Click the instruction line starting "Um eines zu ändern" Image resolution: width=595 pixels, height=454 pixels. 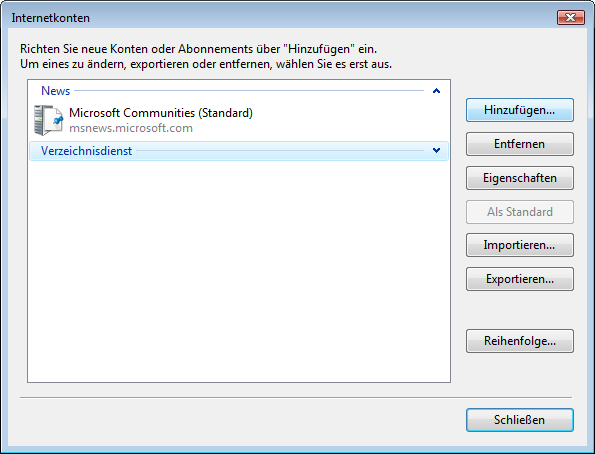[x=206, y=64]
